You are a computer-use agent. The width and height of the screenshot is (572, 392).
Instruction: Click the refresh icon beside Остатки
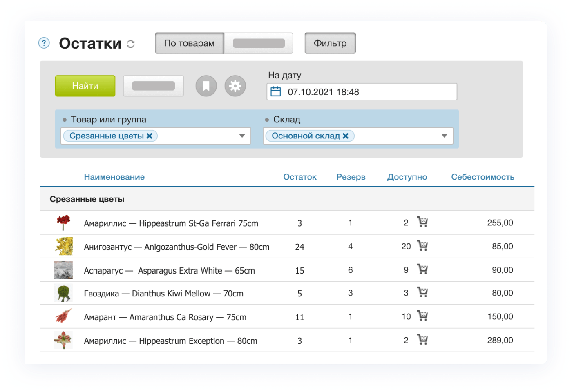point(131,44)
